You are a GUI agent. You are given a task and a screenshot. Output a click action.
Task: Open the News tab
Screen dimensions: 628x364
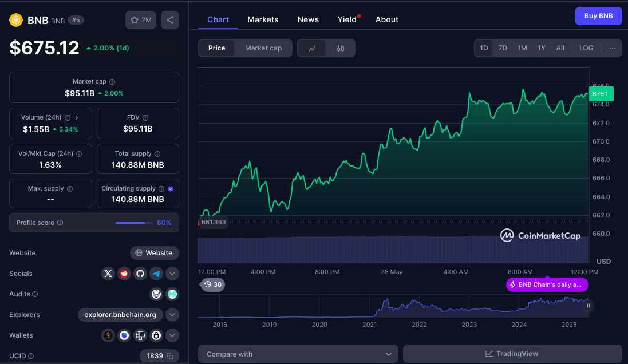tap(308, 19)
